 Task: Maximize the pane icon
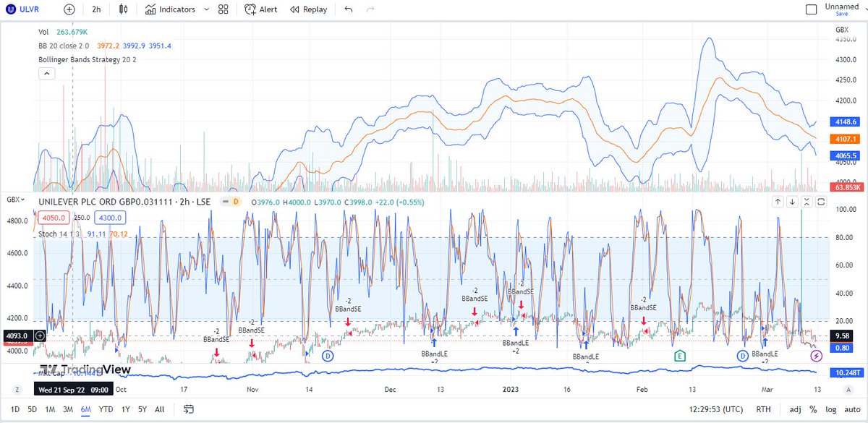click(821, 202)
